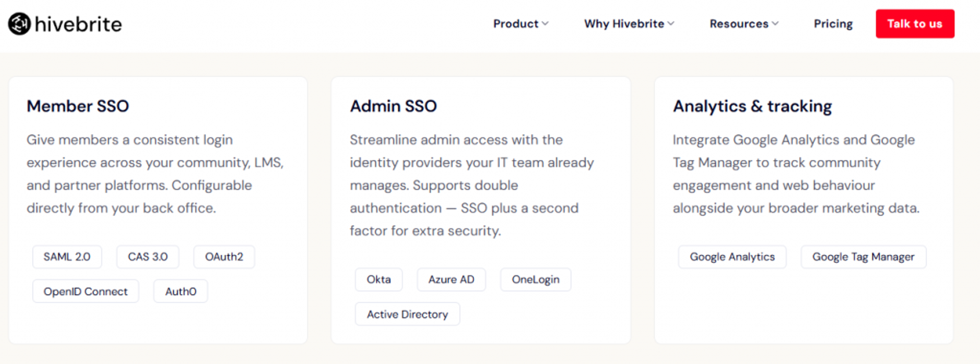
Task: Click the 'Streamline admin access with the' text
Action: point(456,140)
